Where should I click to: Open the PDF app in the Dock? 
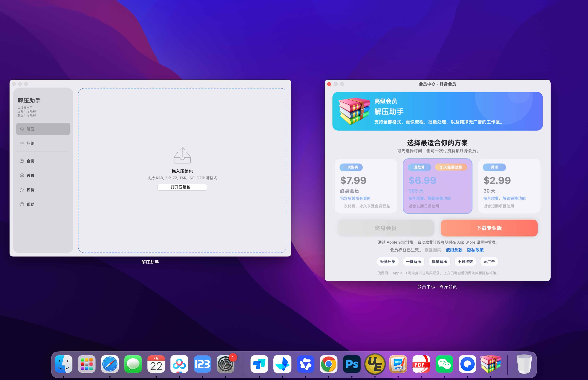(x=421, y=364)
